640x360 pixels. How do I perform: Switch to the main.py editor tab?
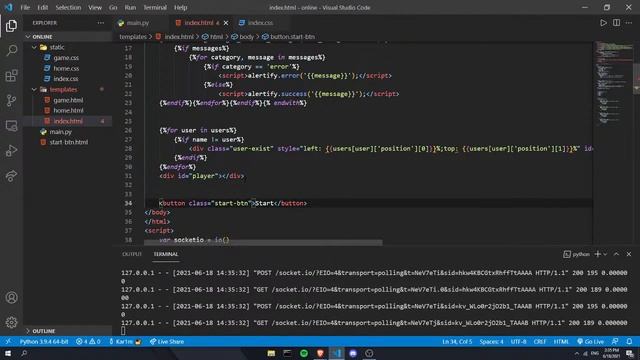(x=139, y=23)
